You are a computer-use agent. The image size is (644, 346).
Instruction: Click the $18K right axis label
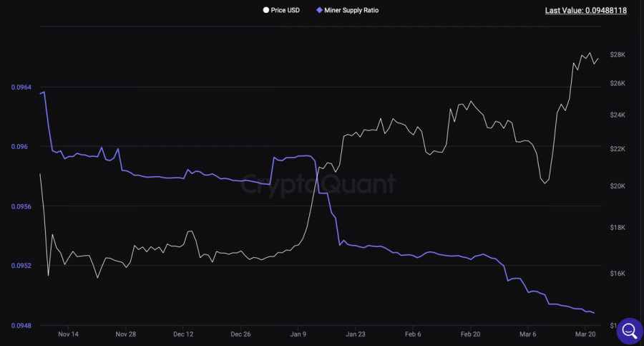coord(618,228)
